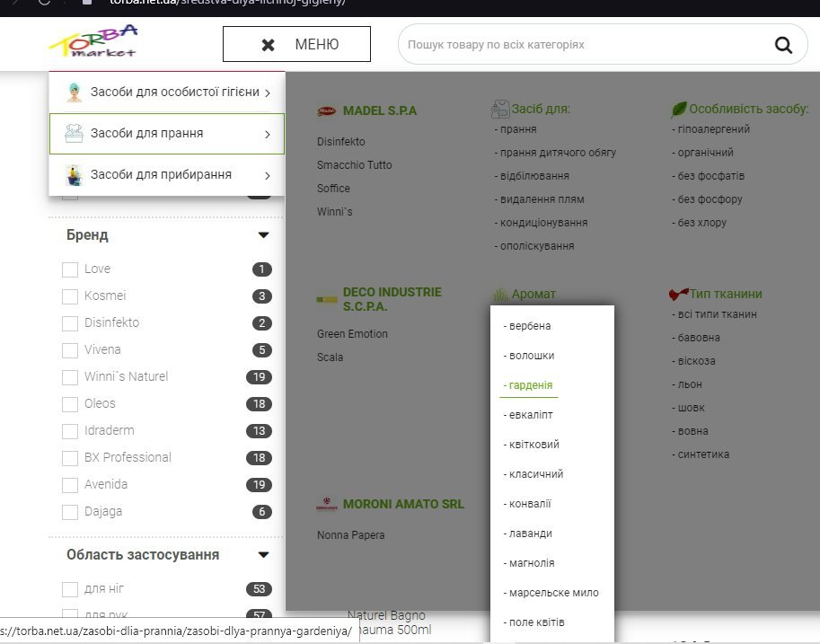Choose евкаліпт aroma option
Viewport: 820px width, 644px height.
[528, 415]
